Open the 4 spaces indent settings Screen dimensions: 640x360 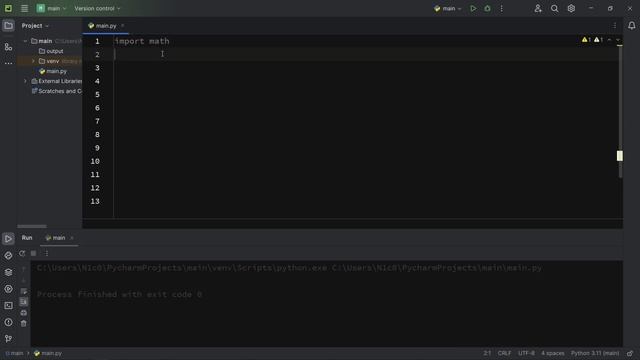click(x=553, y=353)
